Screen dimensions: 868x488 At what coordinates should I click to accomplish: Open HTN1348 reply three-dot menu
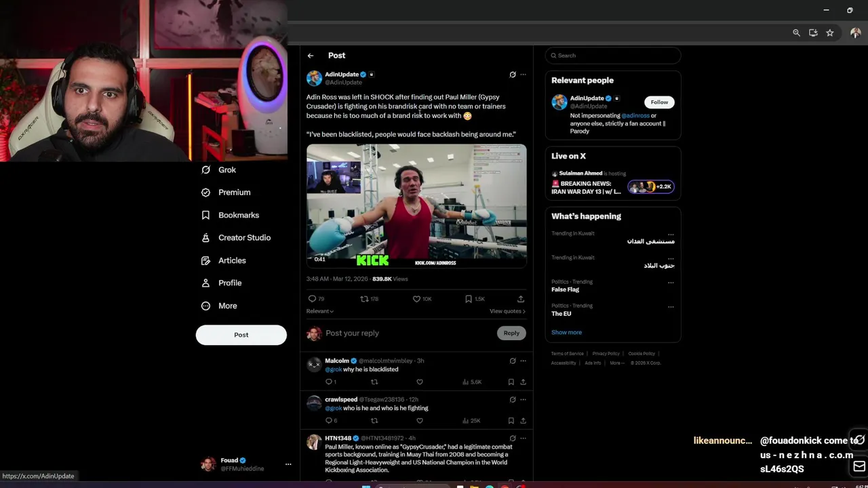[x=523, y=439]
